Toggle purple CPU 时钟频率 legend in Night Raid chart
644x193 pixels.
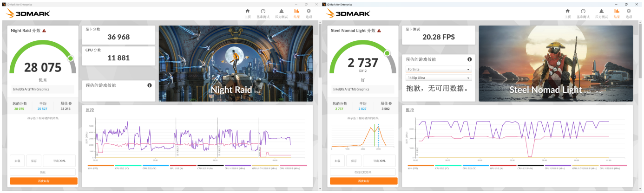[x=238, y=167]
